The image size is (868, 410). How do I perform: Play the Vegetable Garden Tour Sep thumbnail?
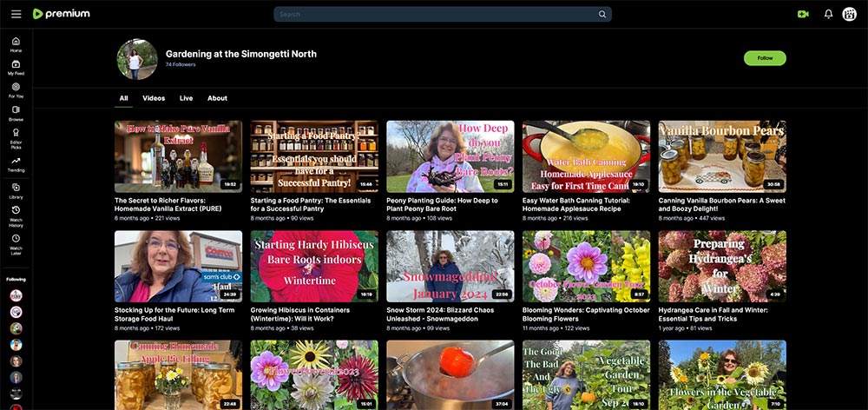pyautogui.click(x=586, y=375)
